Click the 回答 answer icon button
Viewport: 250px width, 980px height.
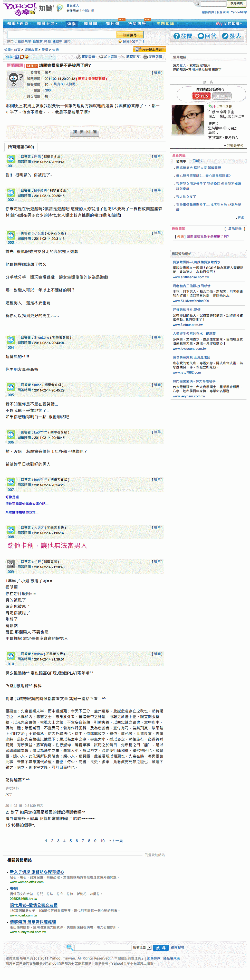(x=201, y=36)
